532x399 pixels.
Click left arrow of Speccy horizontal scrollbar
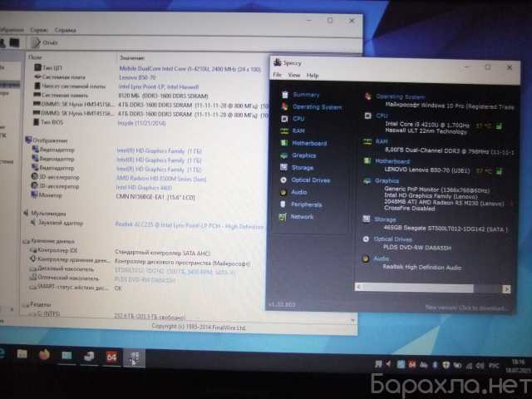[x=358, y=287]
